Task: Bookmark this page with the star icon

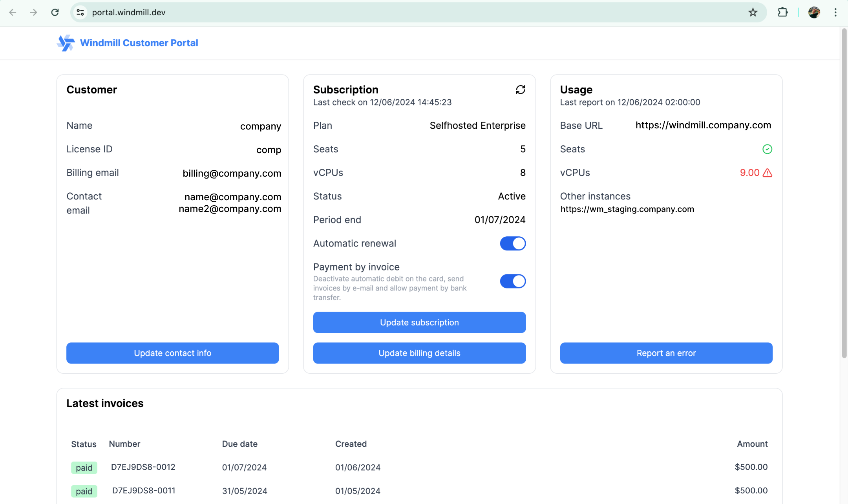Action: 753,13
